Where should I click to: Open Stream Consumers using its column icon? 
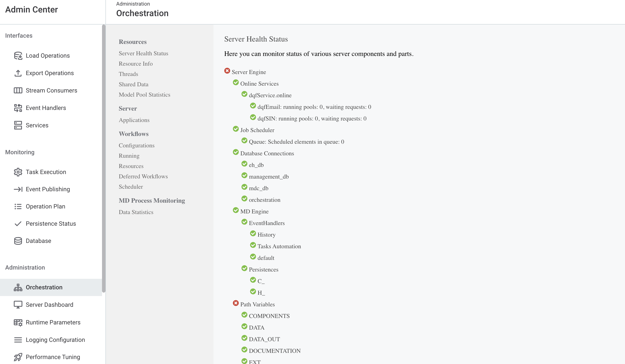(18, 90)
